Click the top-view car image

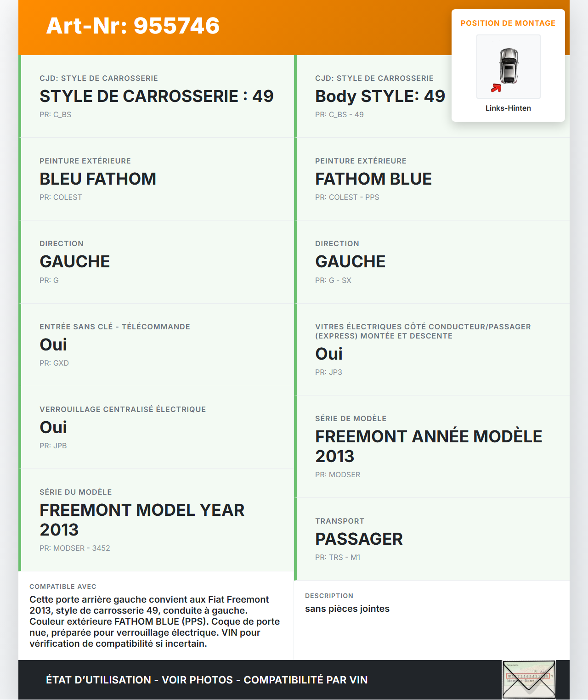point(509,66)
